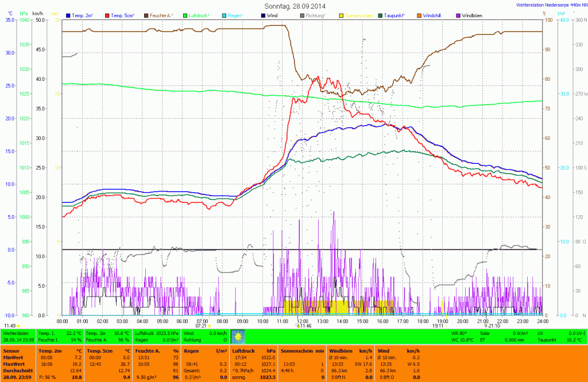
Task: Click the marker next to 11:49
Action: pyautogui.click(x=18, y=326)
